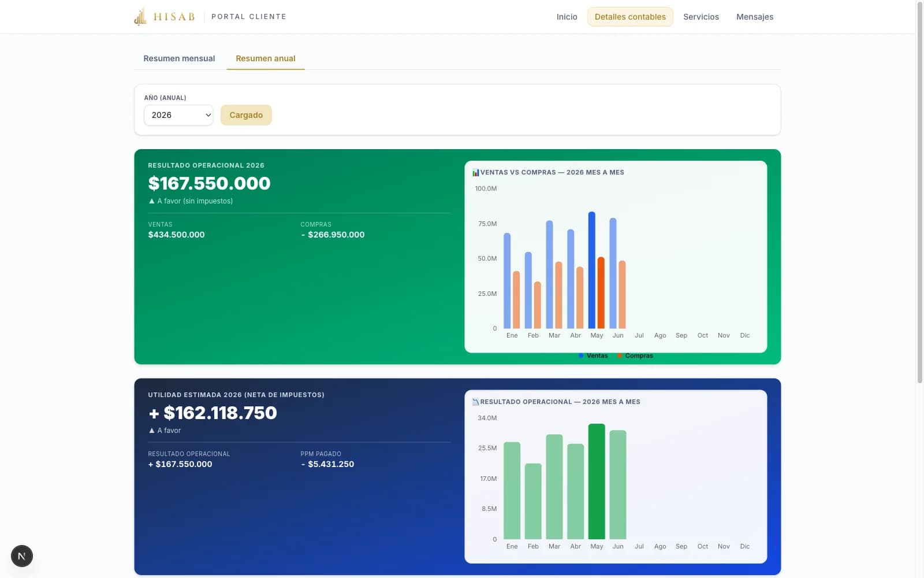Click the PPM pagado value - $5.431.250
The height and width of the screenshot is (578, 924).
point(327,464)
